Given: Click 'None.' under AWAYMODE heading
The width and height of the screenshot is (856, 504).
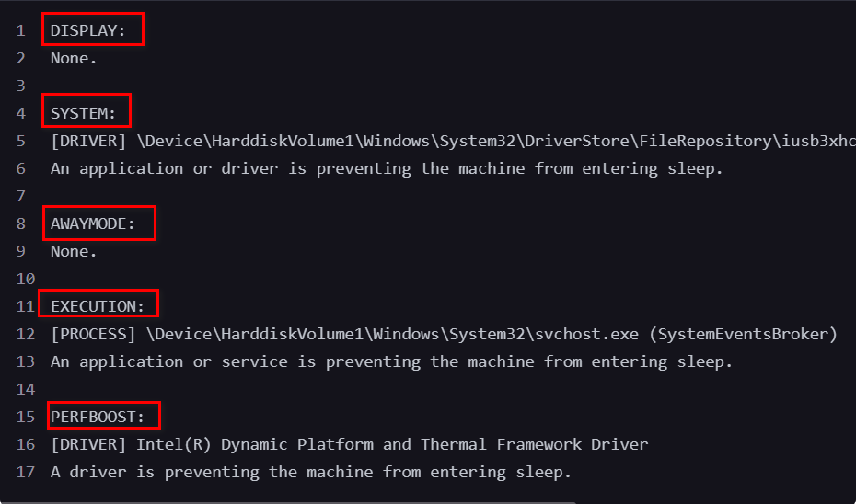Looking at the screenshot, I should pos(74,251).
